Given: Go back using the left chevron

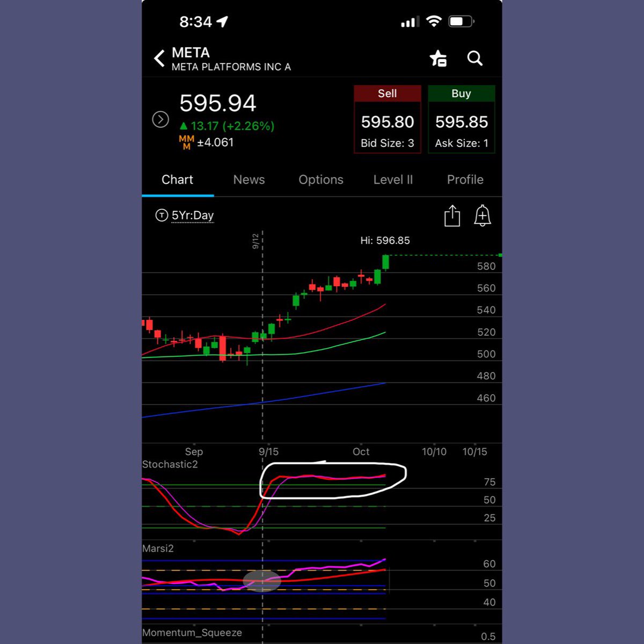Looking at the screenshot, I should pos(159,58).
